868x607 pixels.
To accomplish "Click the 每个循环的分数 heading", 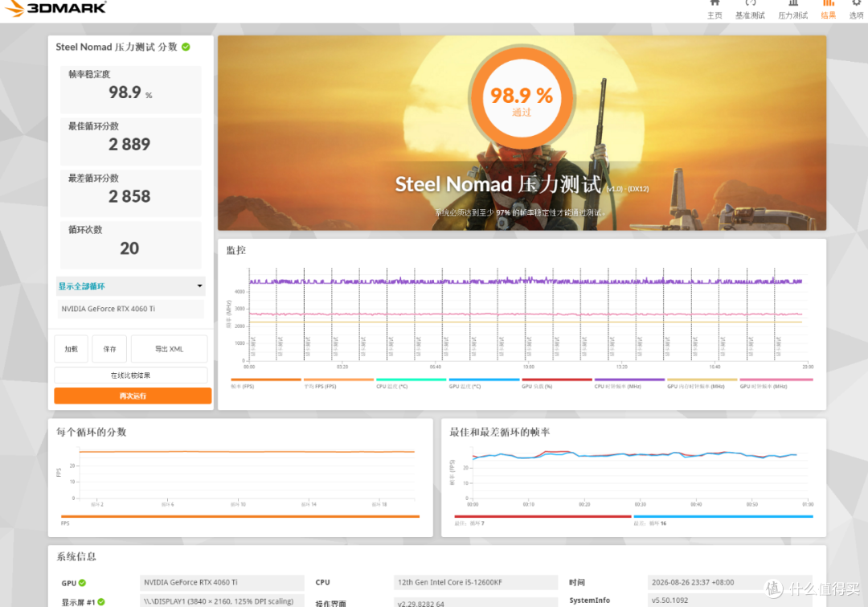I will 92,432.
